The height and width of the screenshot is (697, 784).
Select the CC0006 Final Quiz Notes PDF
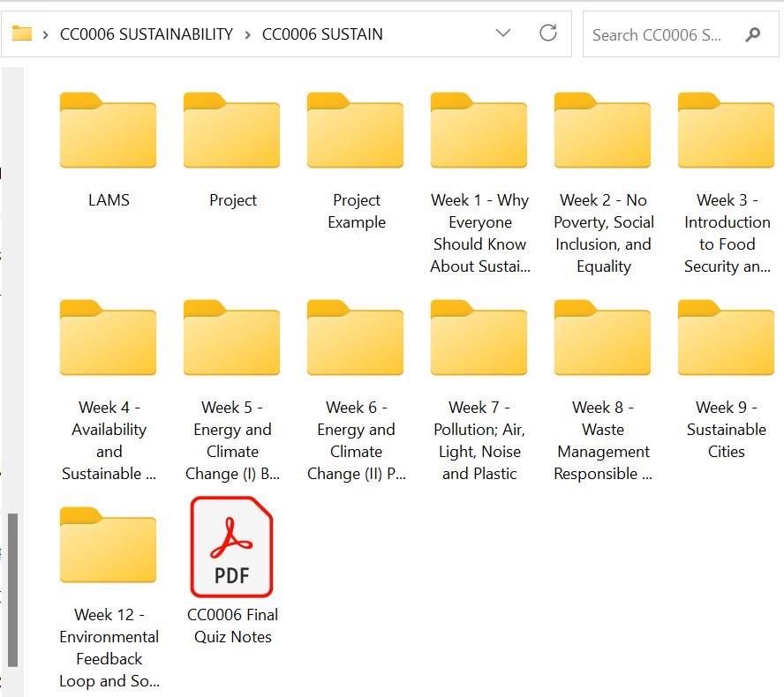tap(231, 547)
